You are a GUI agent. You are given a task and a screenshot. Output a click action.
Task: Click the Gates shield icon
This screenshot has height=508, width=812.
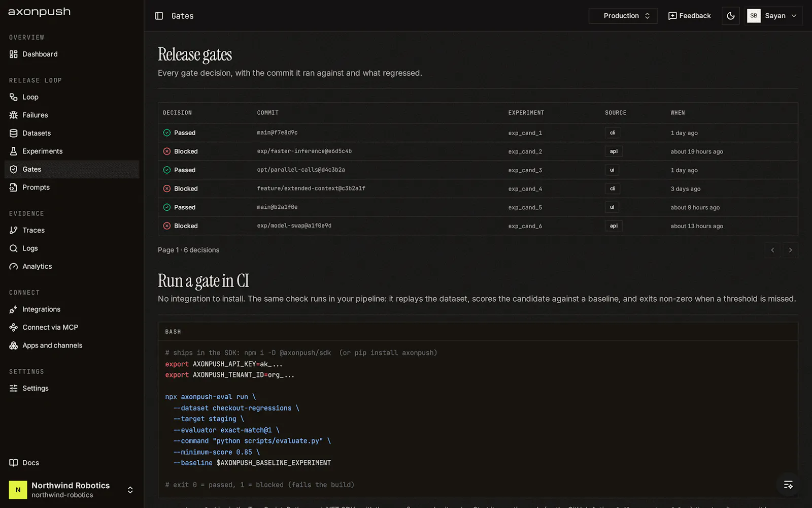tap(14, 169)
